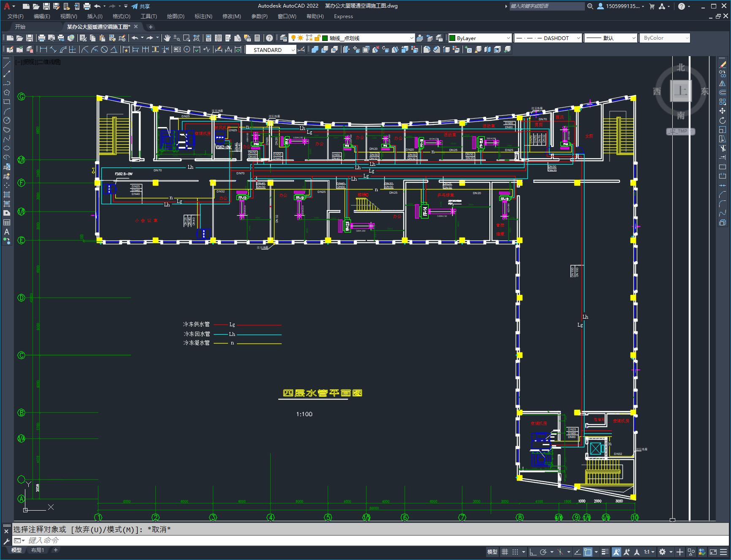Toggle snap mode dots icon
This screenshot has height=560, width=731.
coord(515,552)
